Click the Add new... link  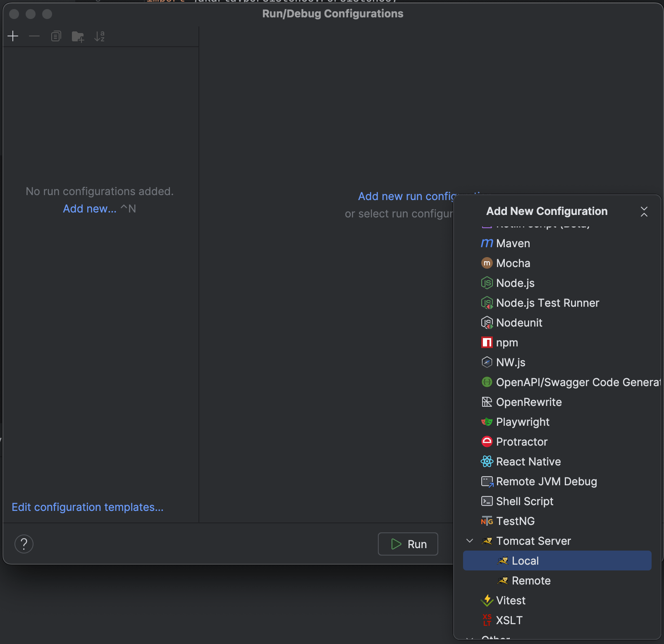pos(90,209)
